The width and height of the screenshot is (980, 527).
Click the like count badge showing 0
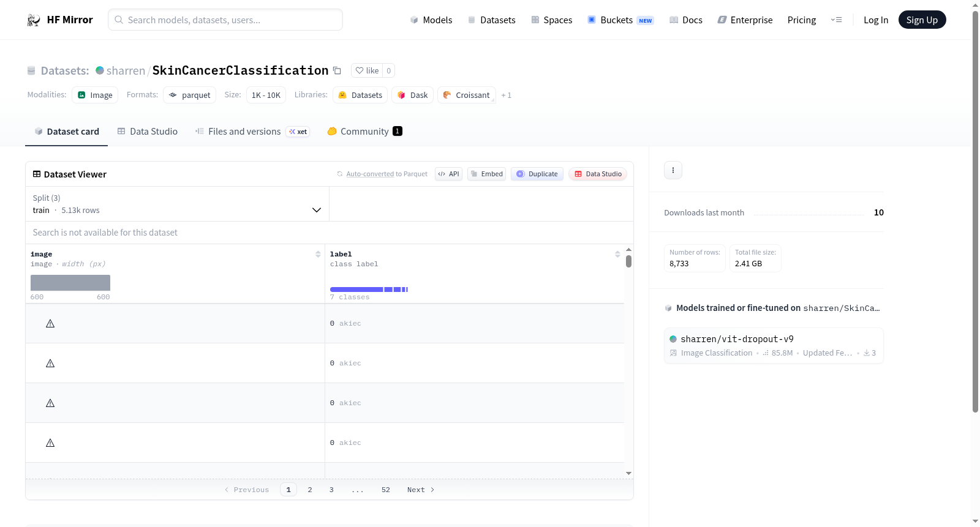click(388, 70)
